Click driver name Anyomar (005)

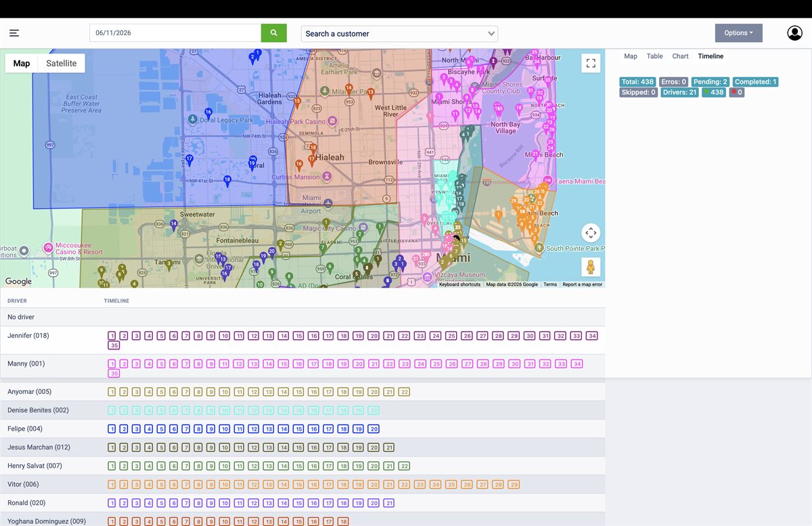tap(30, 392)
